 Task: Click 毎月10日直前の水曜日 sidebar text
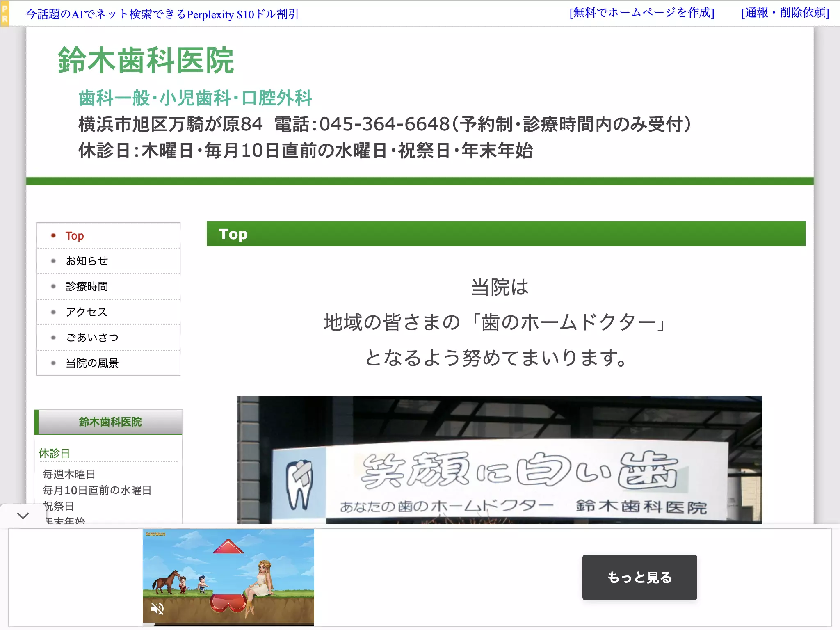[97, 490]
